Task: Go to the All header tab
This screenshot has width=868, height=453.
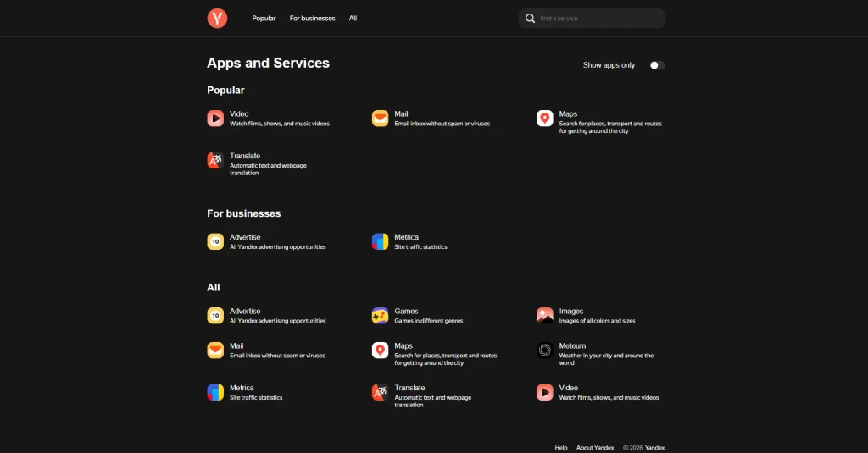Action: click(x=353, y=19)
